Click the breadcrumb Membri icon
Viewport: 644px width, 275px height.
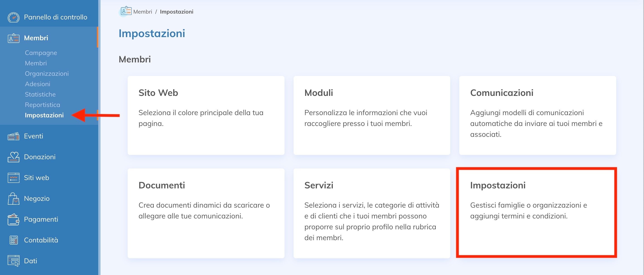(126, 11)
